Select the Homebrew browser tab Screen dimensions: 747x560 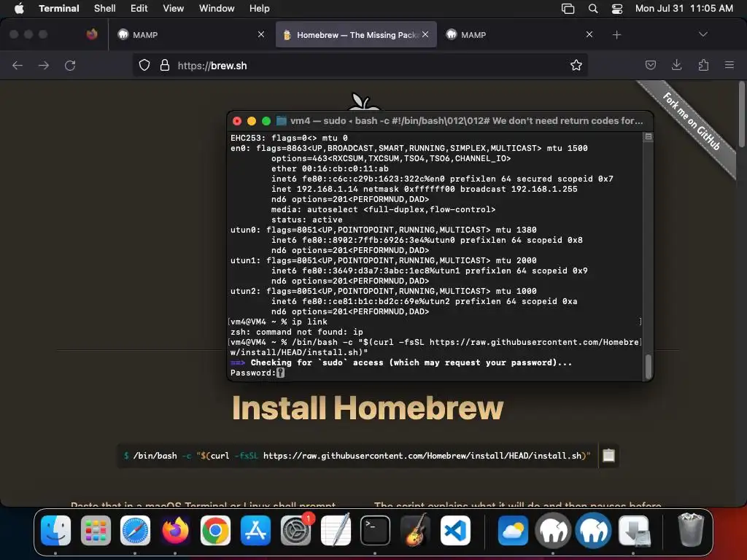coord(356,34)
